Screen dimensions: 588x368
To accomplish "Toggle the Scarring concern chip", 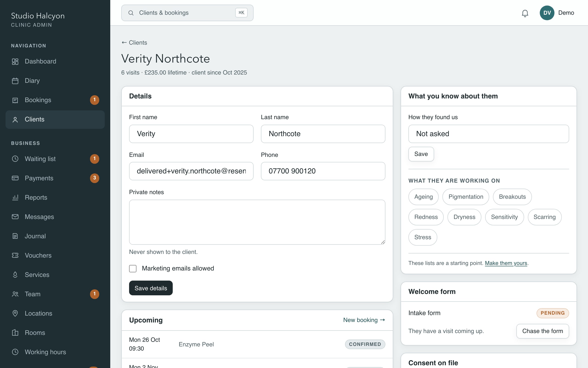I will tap(544, 217).
